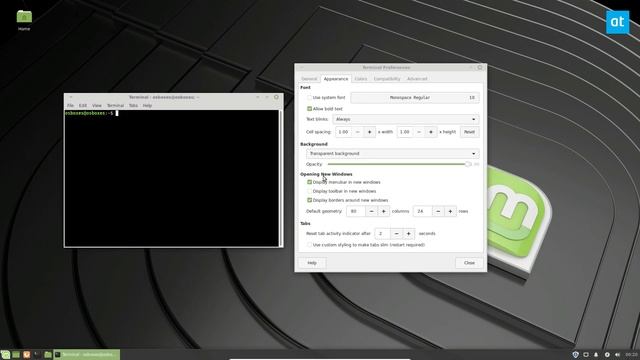Image resolution: width=640 pixels, height=360 pixels.
Task: Expand the Transparent background dropdown
Action: pos(393,153)
